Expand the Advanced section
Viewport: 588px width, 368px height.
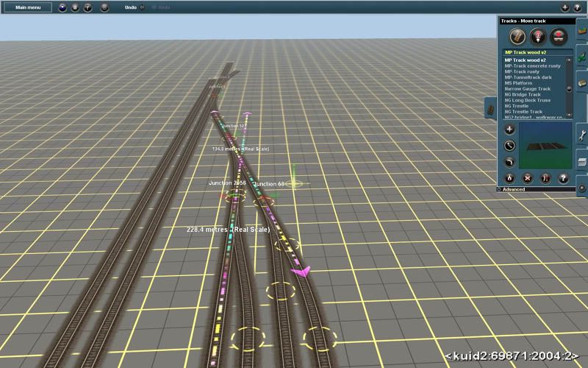pos(513,189)
